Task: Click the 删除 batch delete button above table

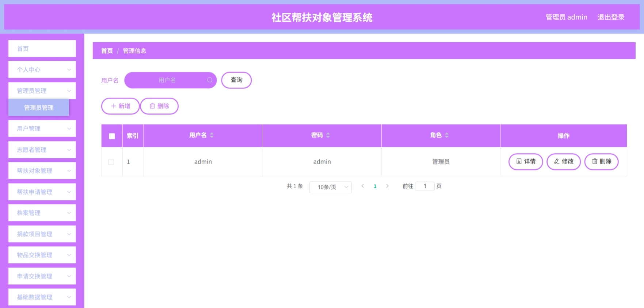Action: point(159,106)
